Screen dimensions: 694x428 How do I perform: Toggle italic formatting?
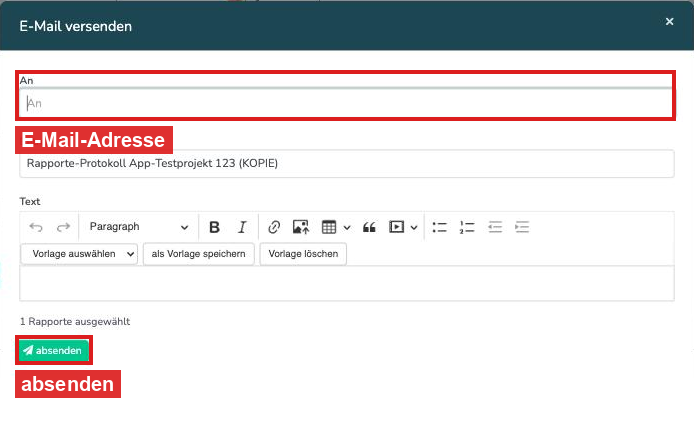click(242, 227)
